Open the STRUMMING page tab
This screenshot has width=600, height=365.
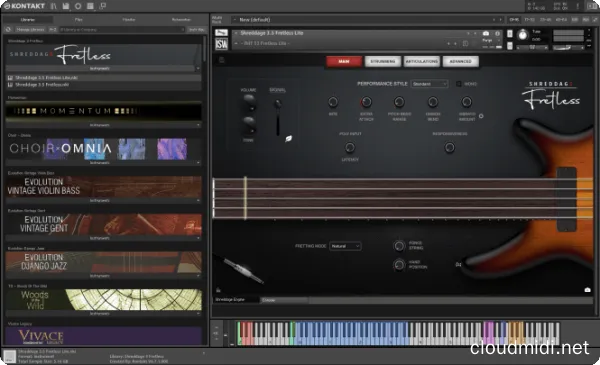383,62
